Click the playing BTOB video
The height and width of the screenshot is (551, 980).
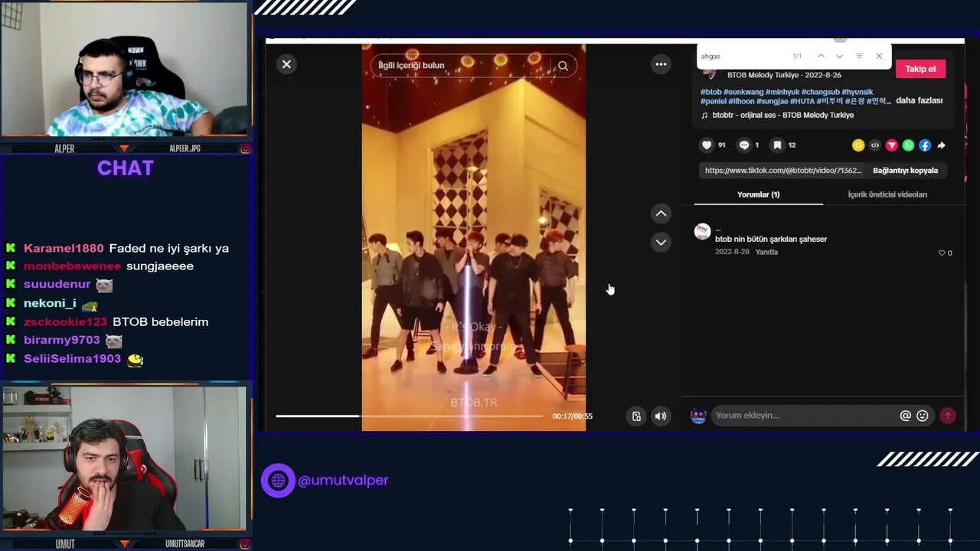tap(473, 237)
